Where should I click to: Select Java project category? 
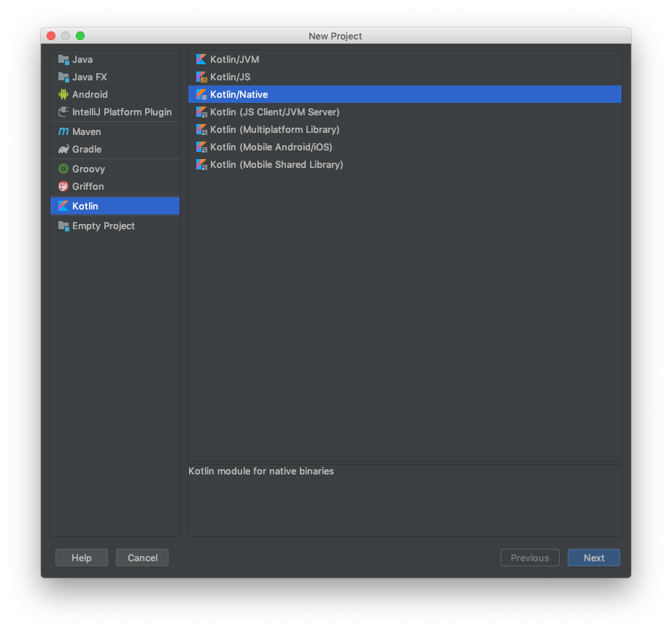(x=115, y=60)
